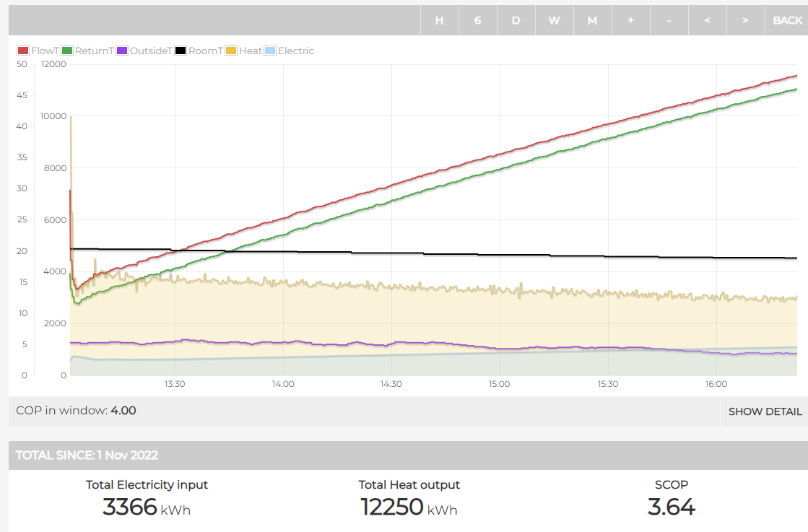The height and width of the screenshot is (532, 808).
Task: Pan the chart right with the arrow
Action: tap(745, 20)
